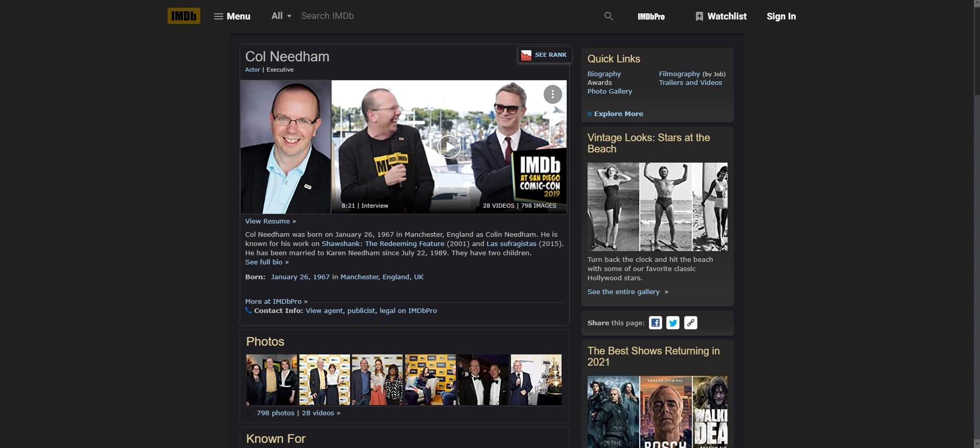
Task: Click the 798 photos link
Action: pyautogui.click(x=275, y=413)
